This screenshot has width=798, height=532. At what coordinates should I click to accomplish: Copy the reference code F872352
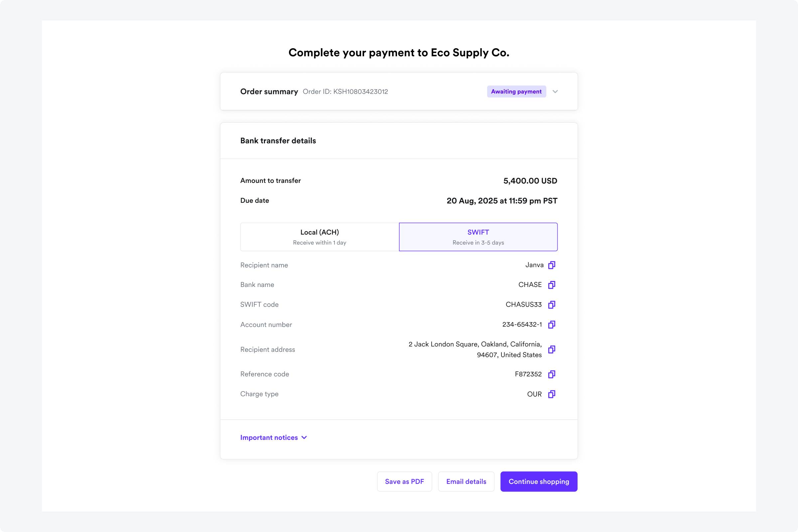[552, 374]
